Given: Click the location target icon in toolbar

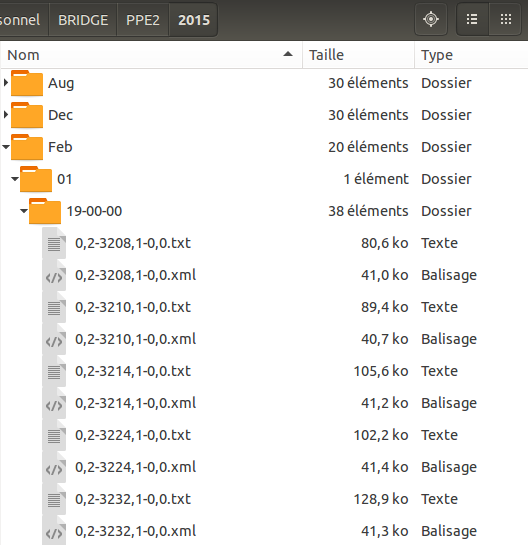Looking at the screenshot, I should 431,19.
